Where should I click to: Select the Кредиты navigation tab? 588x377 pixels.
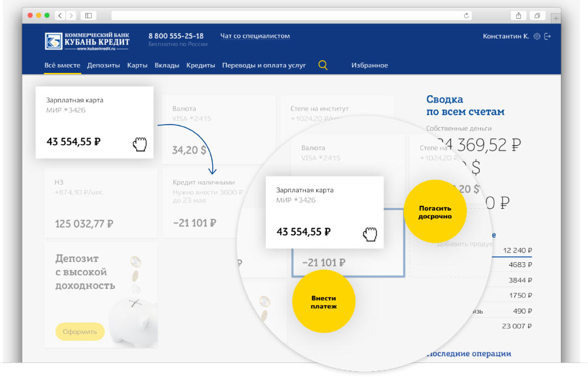[x=201, y=65]
